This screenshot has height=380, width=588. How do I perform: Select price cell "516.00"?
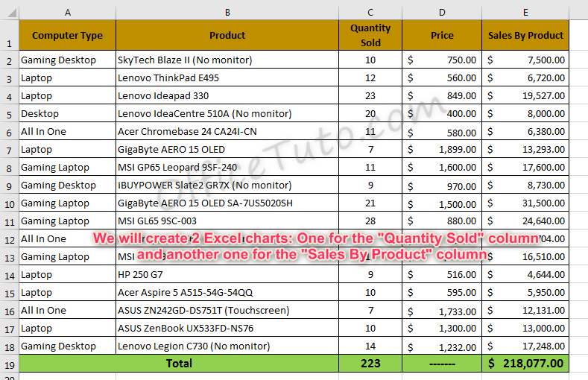point(442,275)
